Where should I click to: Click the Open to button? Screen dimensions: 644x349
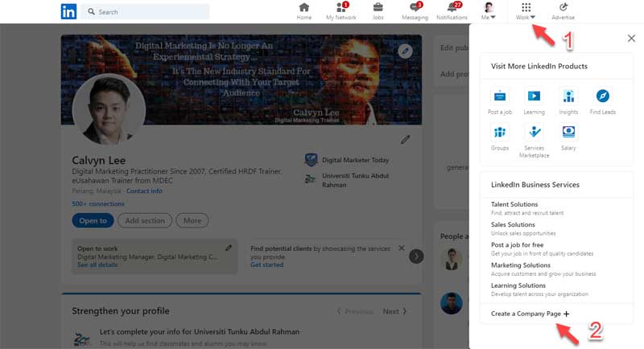pyautogui.click(x=93, y=220)
